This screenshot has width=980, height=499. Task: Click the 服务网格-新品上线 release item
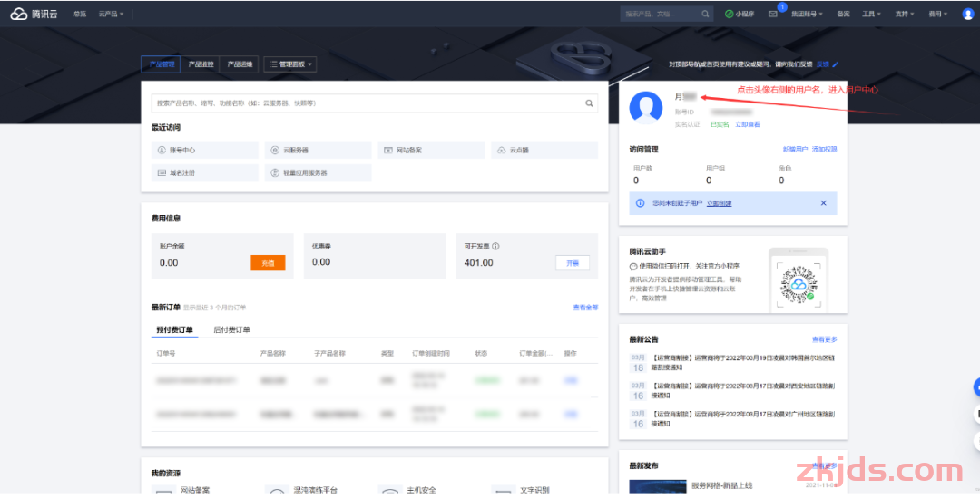click(x=721, y=485)
